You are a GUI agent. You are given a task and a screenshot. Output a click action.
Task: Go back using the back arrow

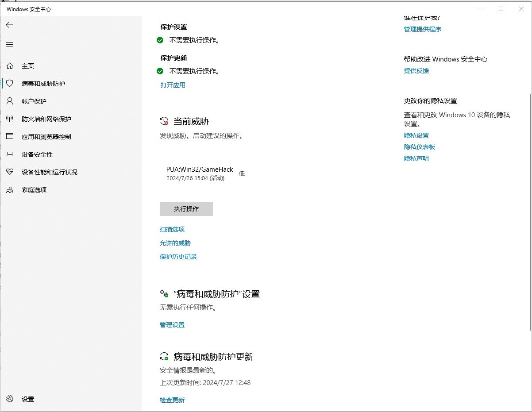coord(9,25)
